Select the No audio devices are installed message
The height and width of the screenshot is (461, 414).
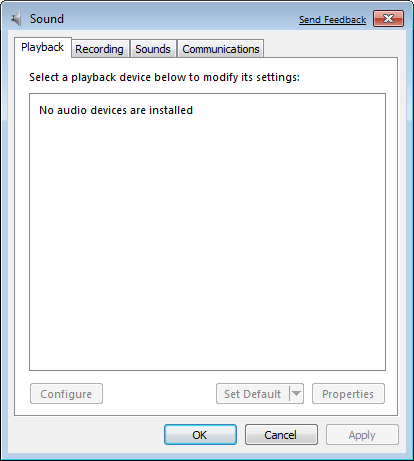click(116, 110)
